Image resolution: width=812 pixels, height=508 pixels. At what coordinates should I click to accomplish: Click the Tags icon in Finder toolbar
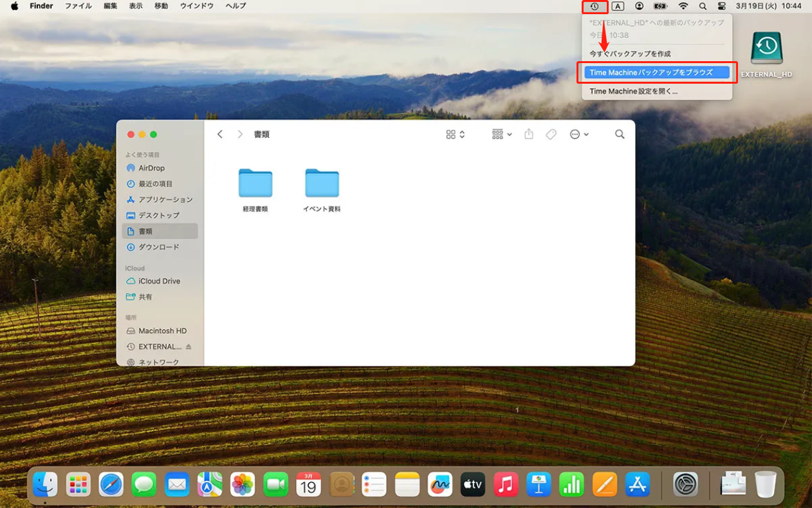pos(551,134)
